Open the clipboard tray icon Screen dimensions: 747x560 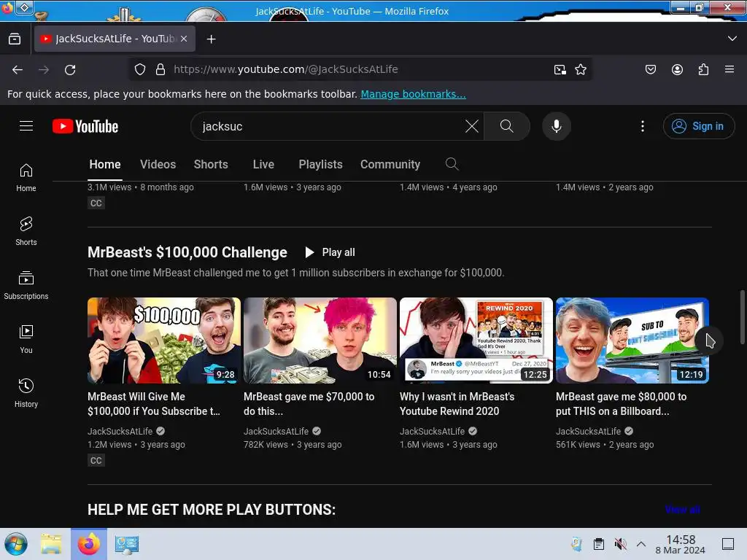click(599, 544)
